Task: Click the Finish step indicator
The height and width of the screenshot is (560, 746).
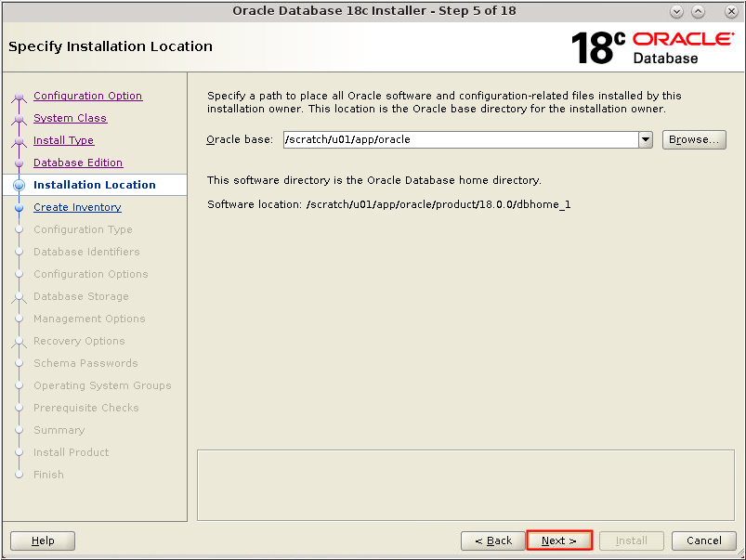Action: coord(20,475)
